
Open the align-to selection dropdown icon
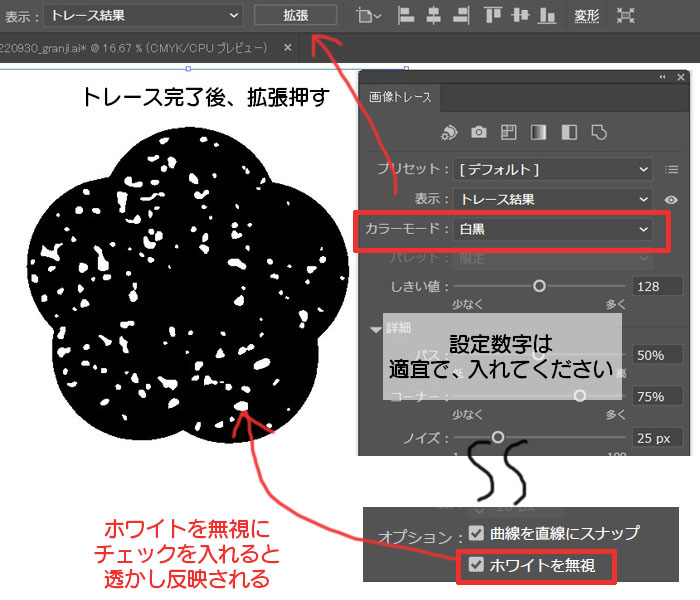pyautogui.click(x=369, y=16)
